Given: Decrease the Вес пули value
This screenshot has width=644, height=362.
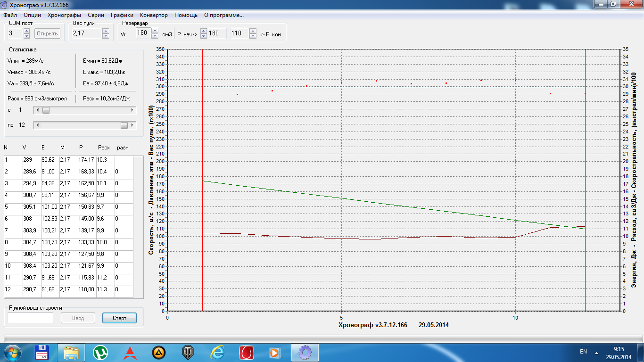Looking at the screenshot, I should tap(106, 36).
